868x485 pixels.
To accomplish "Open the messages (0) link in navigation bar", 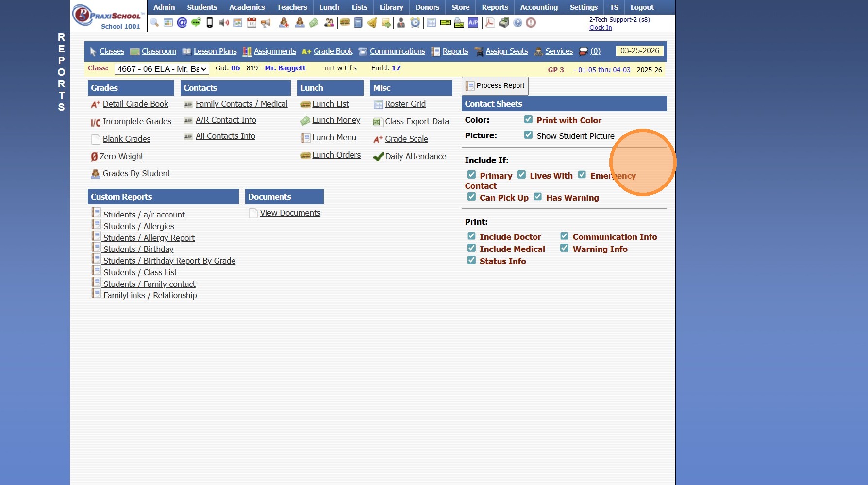I will [x=595, y=51].
